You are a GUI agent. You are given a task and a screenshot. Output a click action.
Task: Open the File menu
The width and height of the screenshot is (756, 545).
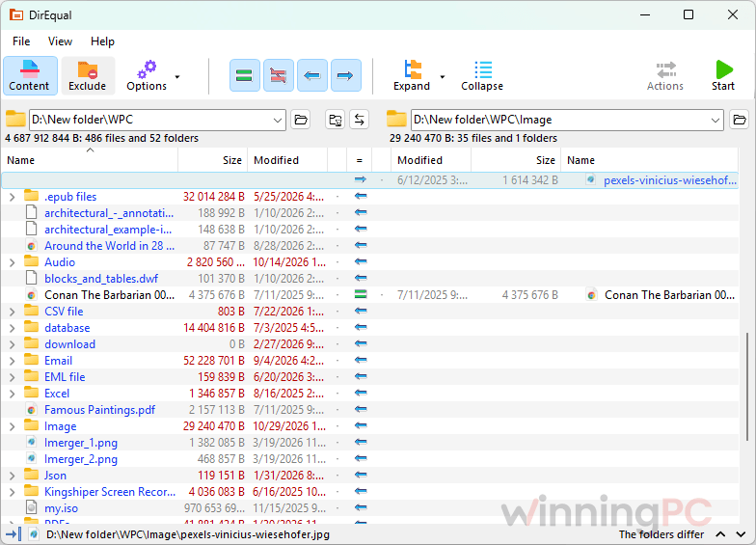(x=21, y=41)
